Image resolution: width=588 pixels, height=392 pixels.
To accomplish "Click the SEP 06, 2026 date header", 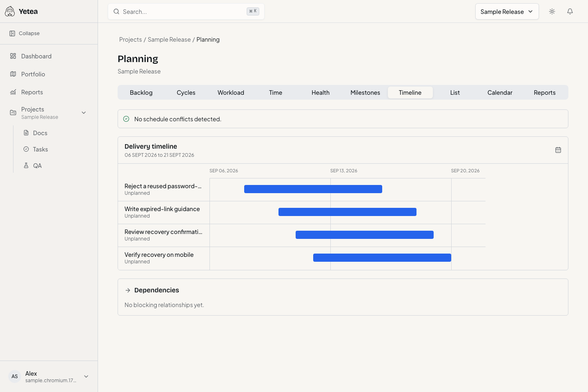I will pyautogui.click(x=224, y=171).
